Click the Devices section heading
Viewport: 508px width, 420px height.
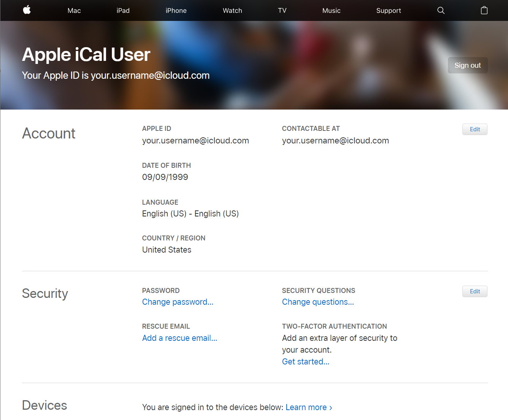tap(44, 406)
